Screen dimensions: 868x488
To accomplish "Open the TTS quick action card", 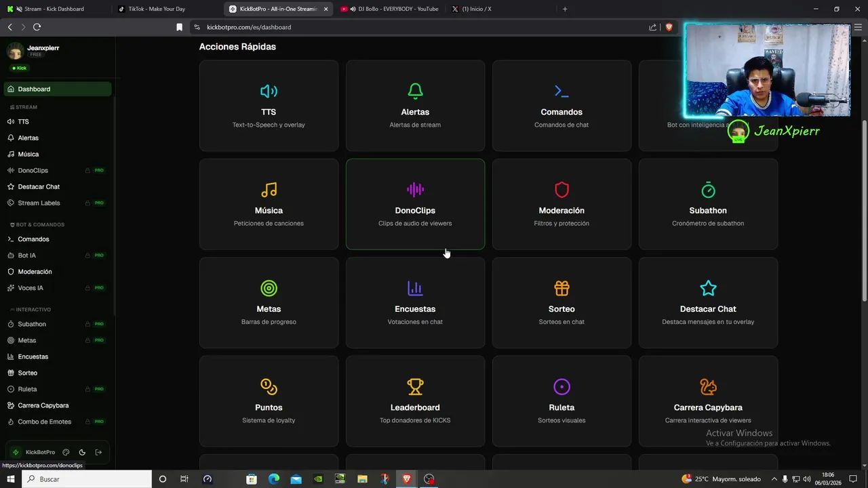I will pos(269,106).
